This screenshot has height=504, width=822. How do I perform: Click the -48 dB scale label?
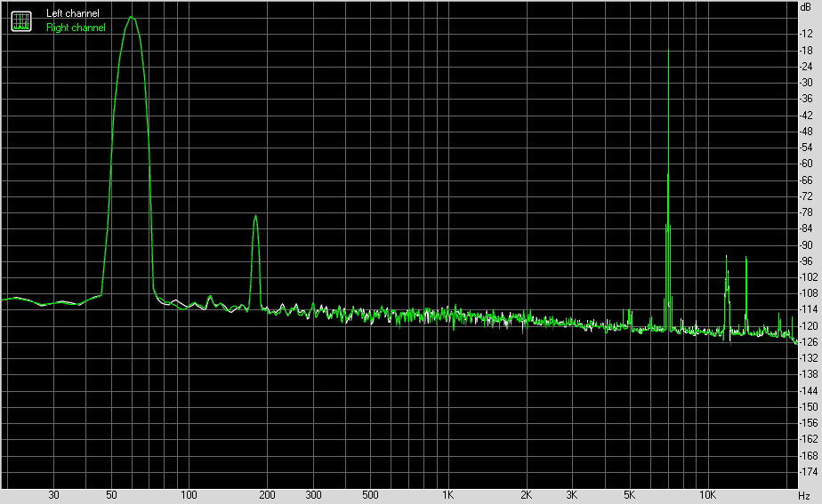pyautogui.click(x=806, y=132)
